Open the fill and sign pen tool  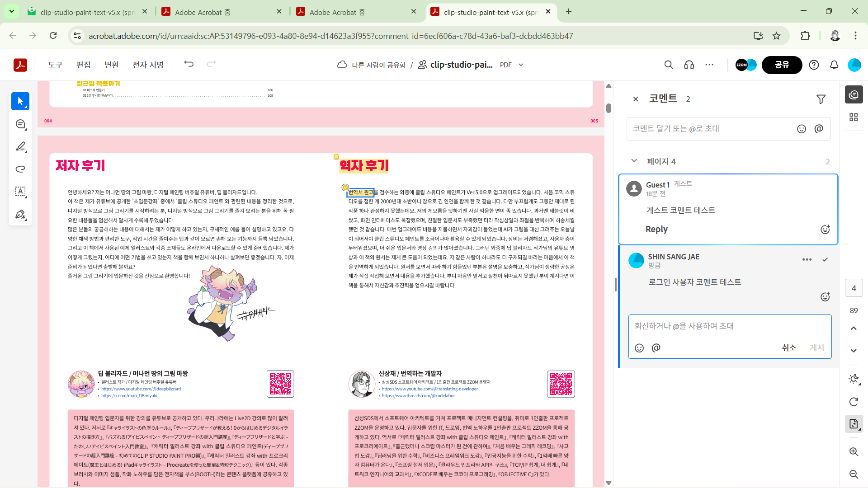click(x=20, y=215)
